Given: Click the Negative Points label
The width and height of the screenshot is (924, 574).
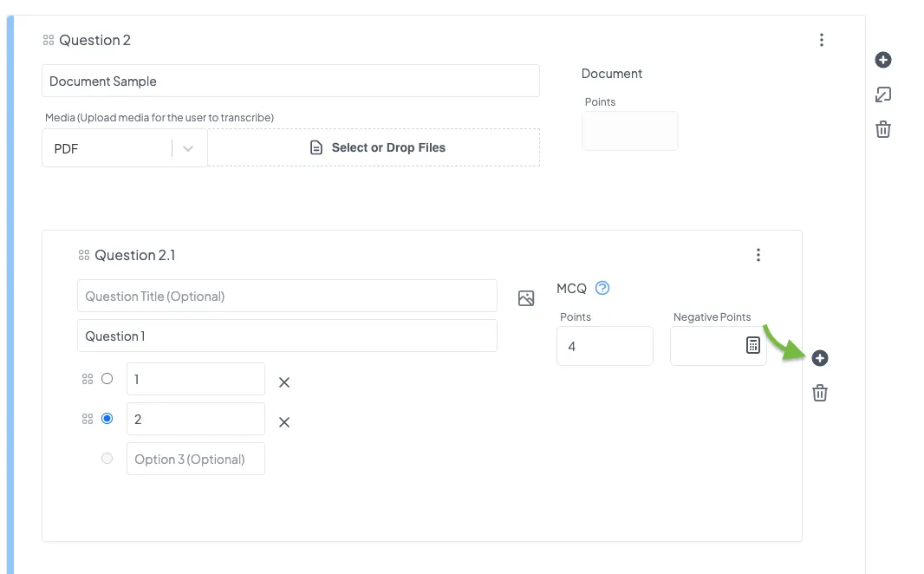Looking at the screenshot, I should pyautogui.click(x=712, y=317).
